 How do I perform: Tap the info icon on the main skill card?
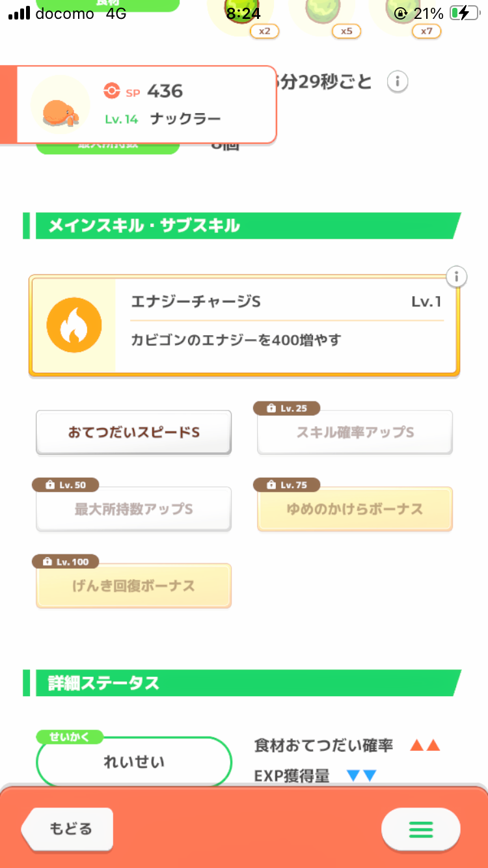coord(457,277)
